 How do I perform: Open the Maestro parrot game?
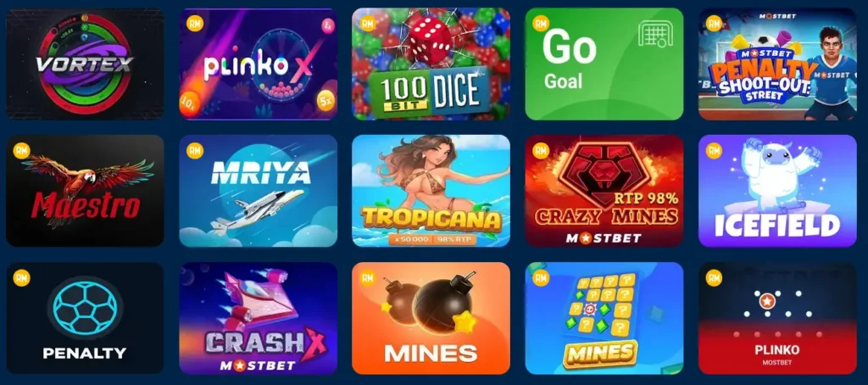pos(85,191)
